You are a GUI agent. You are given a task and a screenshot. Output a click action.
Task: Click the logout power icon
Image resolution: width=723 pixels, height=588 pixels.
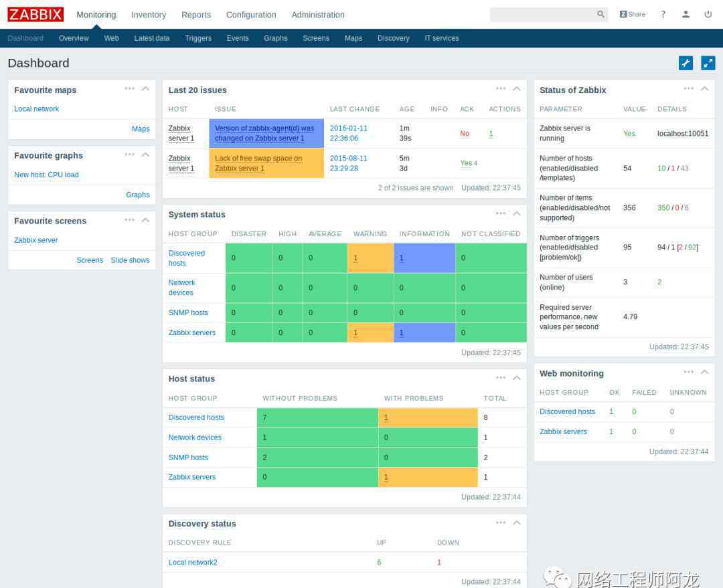708,14
